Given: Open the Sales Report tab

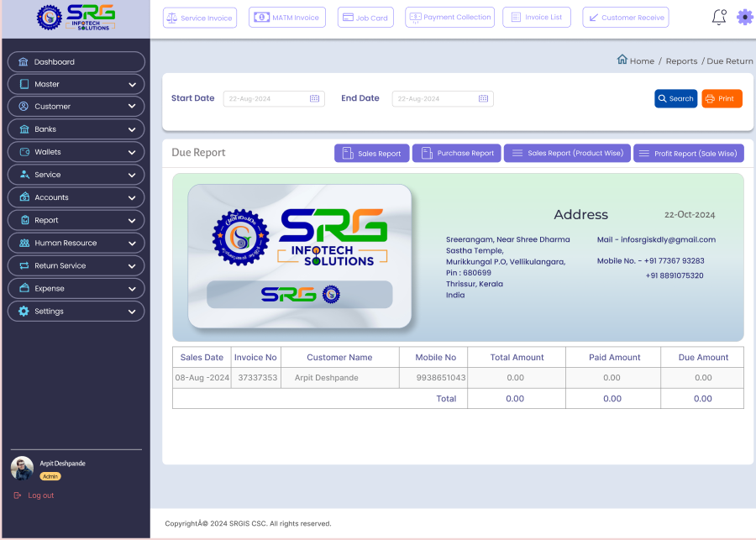Looking at the screenshot, I should (372, 154).
